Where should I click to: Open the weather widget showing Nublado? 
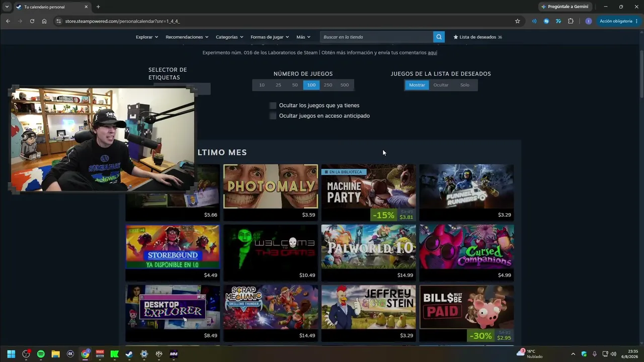(530, 354)
